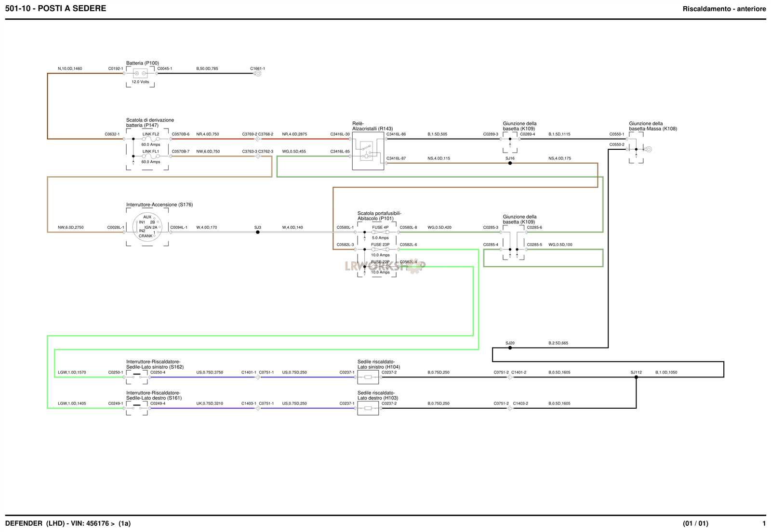Viewport: 771px width, 532px height.
Task: Click the wire label 'B,1.0D,1050'
Action: tap(666, 372)
